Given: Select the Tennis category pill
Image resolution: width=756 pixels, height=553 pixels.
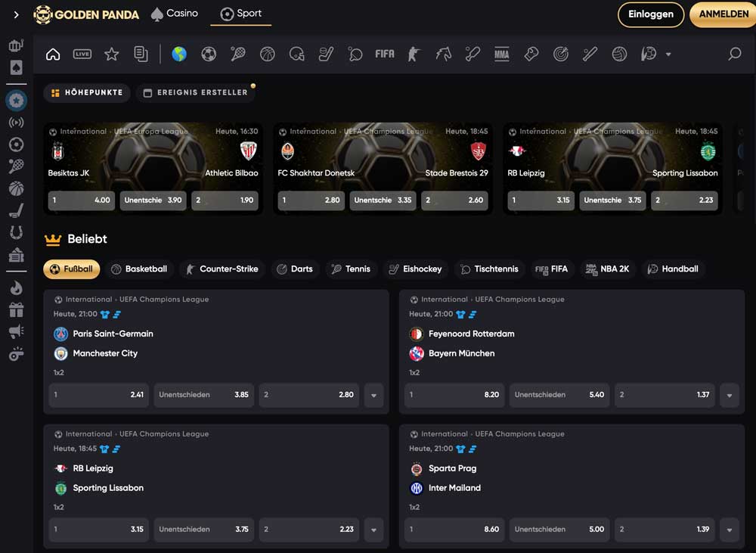Looking at the screenshot, I should 351,269.
